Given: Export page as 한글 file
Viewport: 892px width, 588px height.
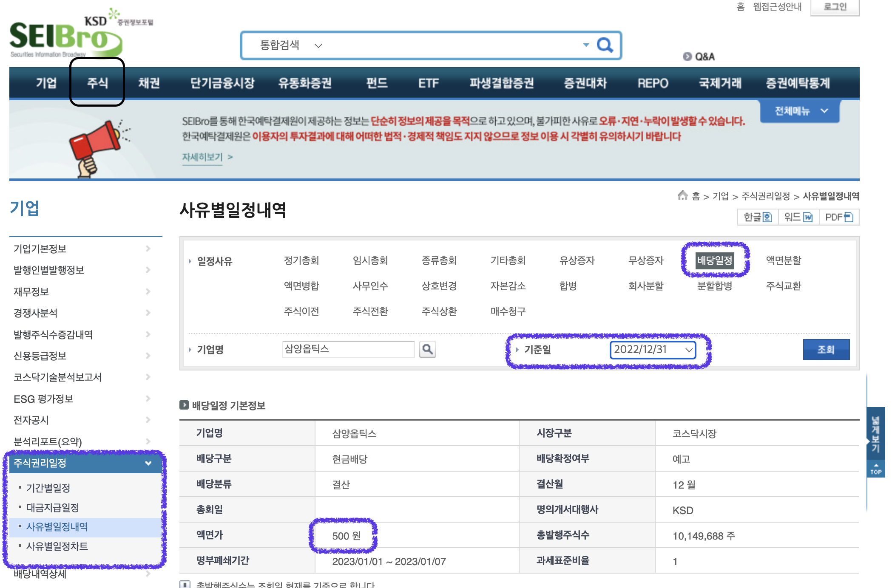Looking at the screenshot, I should [x=758, y=217].
